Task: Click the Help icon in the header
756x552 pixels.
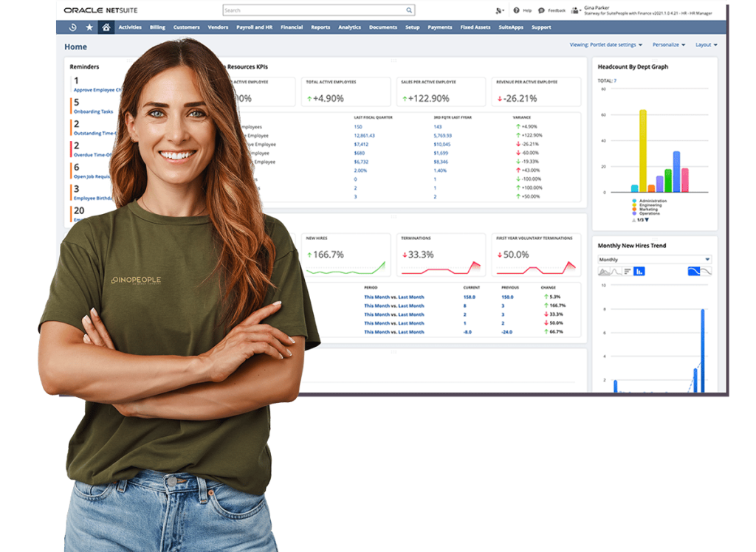Action: [516, 10]
